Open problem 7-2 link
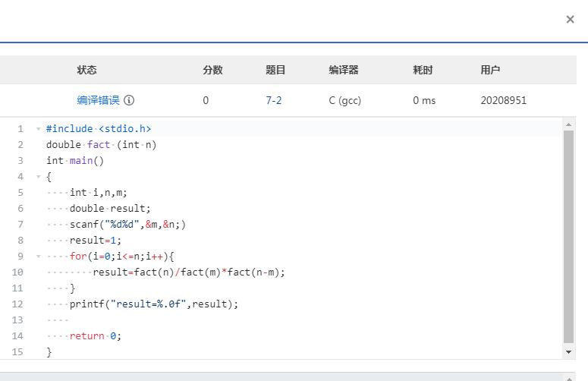Viewport: 588px width, 381px height. (x=273, y=100)
